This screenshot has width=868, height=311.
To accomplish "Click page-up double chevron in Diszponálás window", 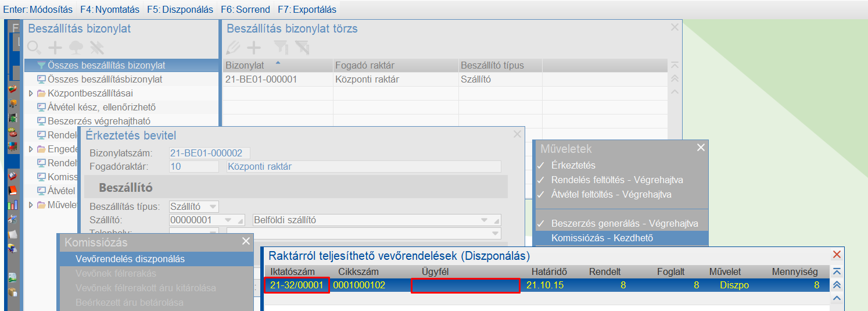I will point(837,285).
